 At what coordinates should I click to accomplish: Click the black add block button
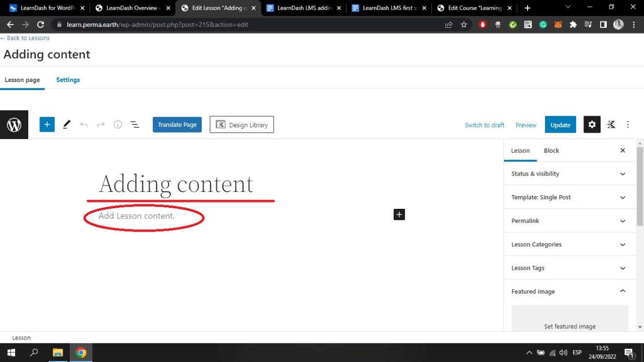coord(399,215)
